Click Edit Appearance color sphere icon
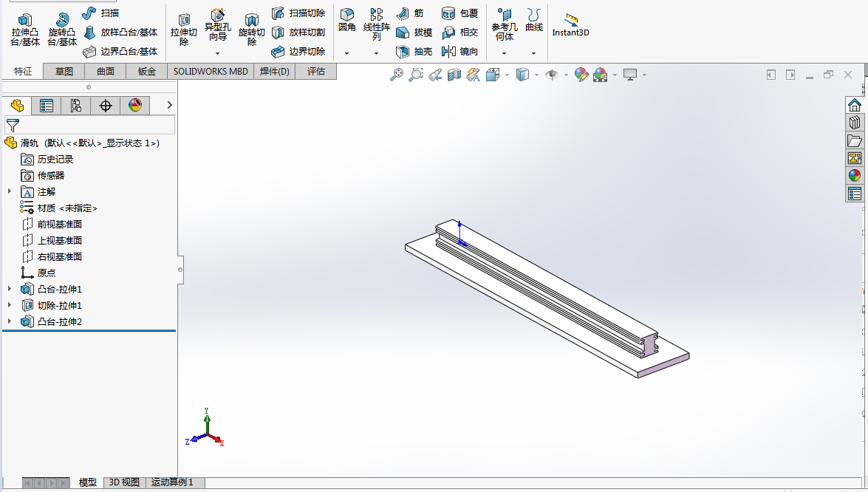The image size is (868, 492). point(581,75)
